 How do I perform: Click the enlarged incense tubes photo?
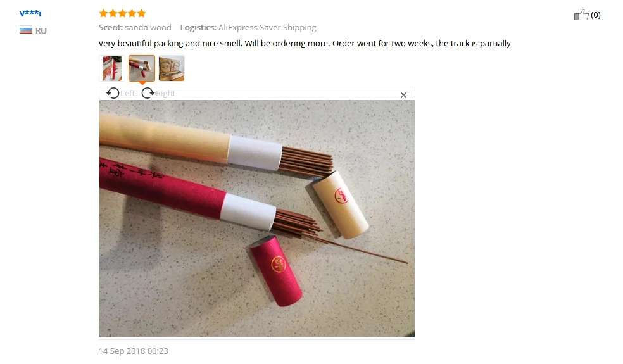coord(256,218)
